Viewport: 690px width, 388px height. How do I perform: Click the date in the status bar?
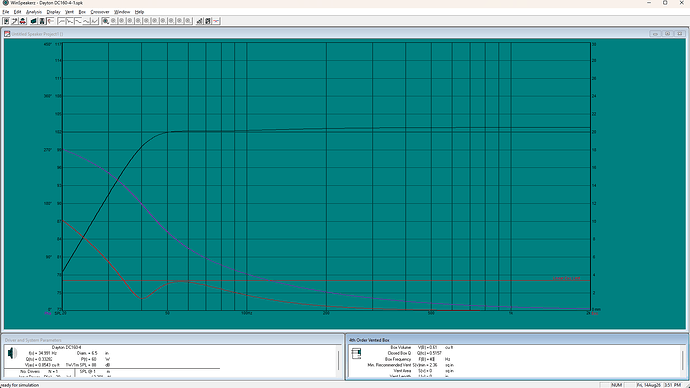pos(649,385)
